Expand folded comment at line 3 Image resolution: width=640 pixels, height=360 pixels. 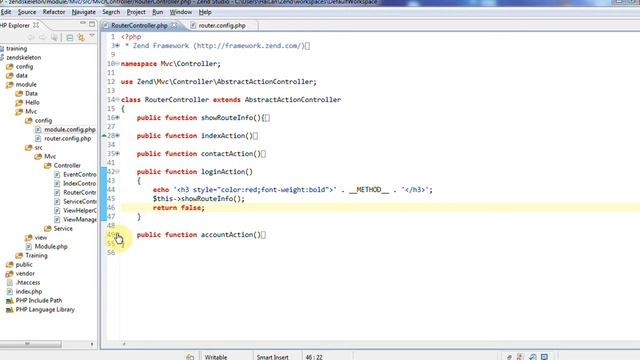point(118,46)
